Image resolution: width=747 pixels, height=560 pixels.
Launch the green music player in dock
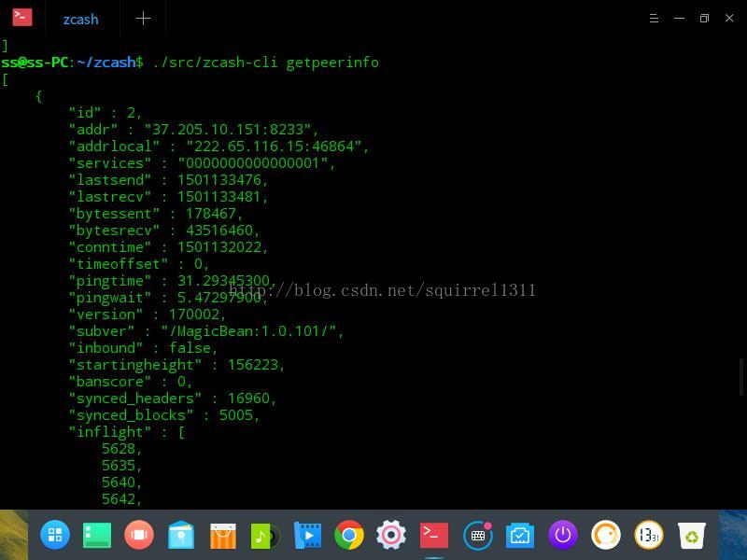tap(265, 535)
